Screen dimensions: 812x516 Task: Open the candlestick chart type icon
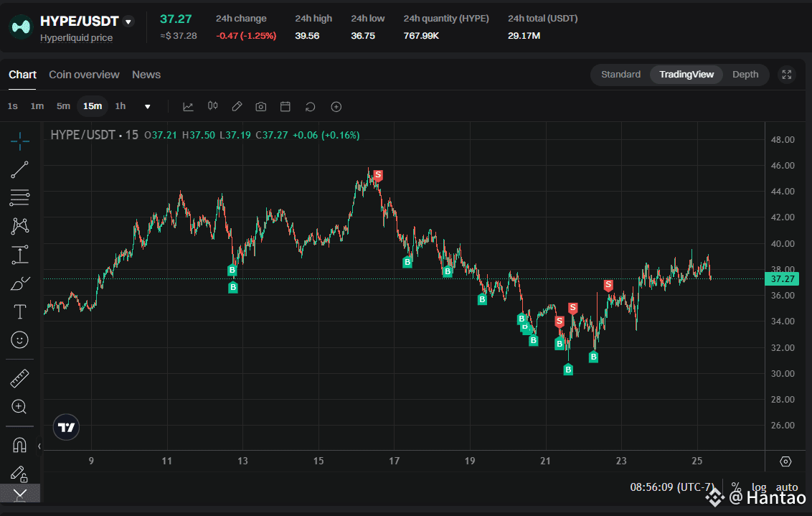(x=213, y=106)
